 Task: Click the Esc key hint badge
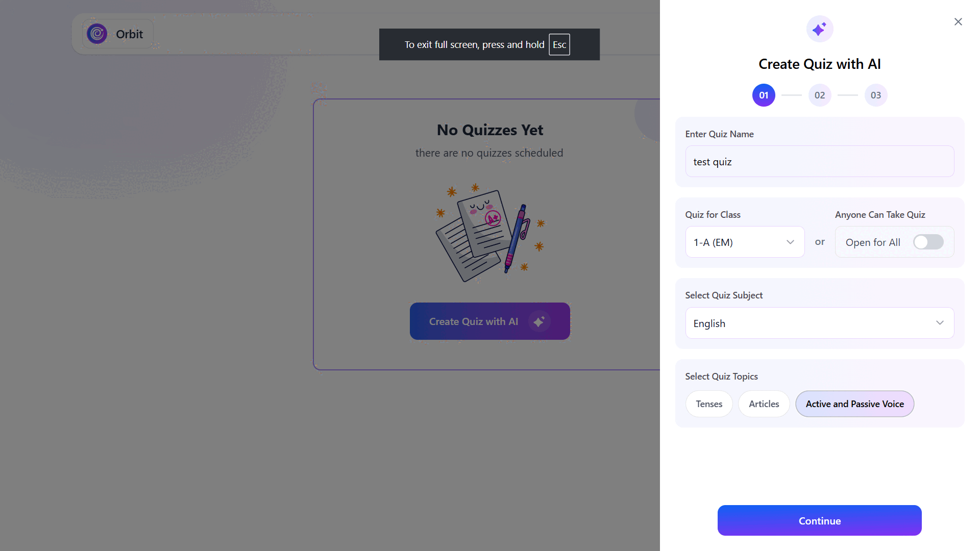[x=559, y=45]
